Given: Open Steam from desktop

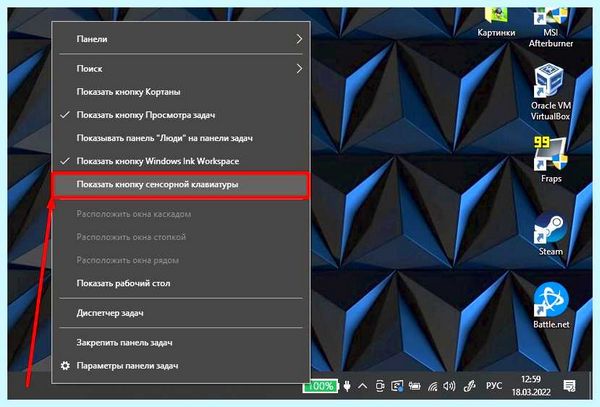Looking at the screenshot, I should 551,233.
